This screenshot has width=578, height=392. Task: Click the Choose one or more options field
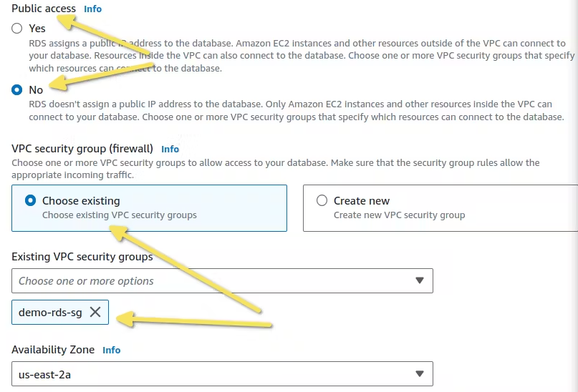click(222, 281)
